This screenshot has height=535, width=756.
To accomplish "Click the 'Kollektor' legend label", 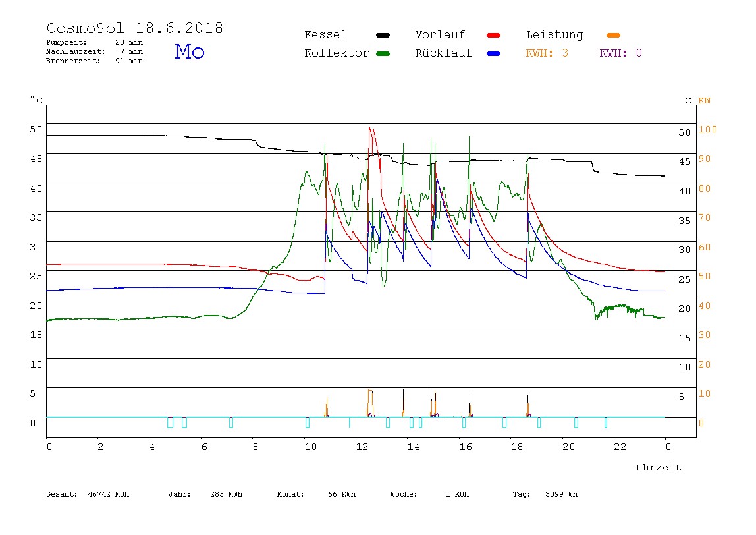I will tap(337, 53).
